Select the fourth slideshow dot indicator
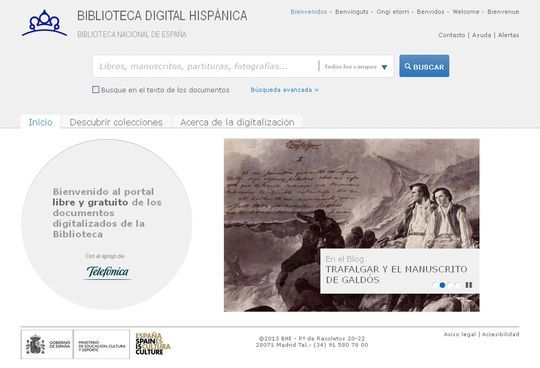 point(458,285)
